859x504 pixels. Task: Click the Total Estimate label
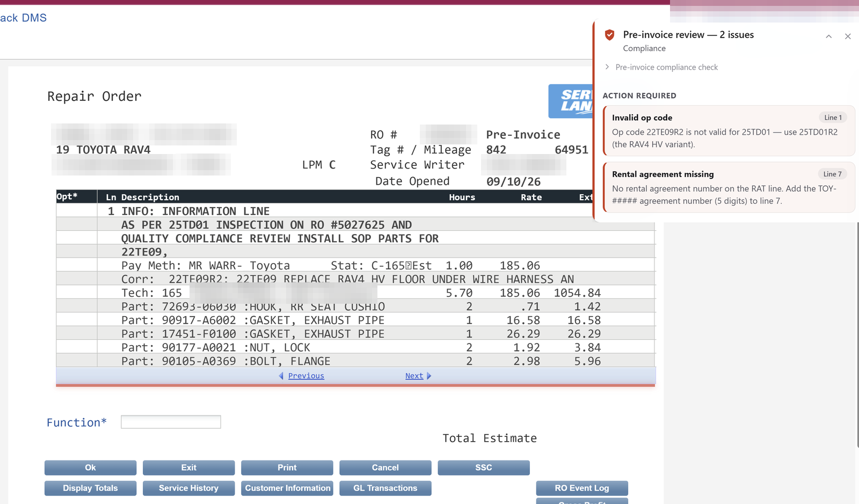coord(489,438)
